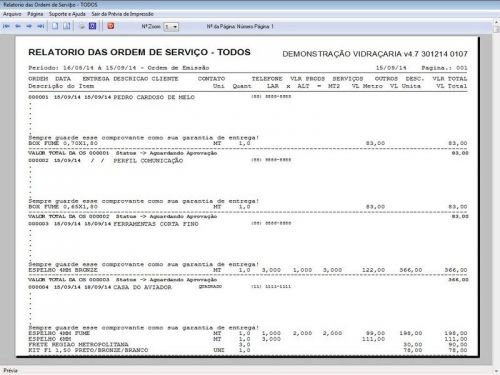Click item BOX FUME 0,70X1,80
This screenshot has width=500, height=375.
coord(63,143)
